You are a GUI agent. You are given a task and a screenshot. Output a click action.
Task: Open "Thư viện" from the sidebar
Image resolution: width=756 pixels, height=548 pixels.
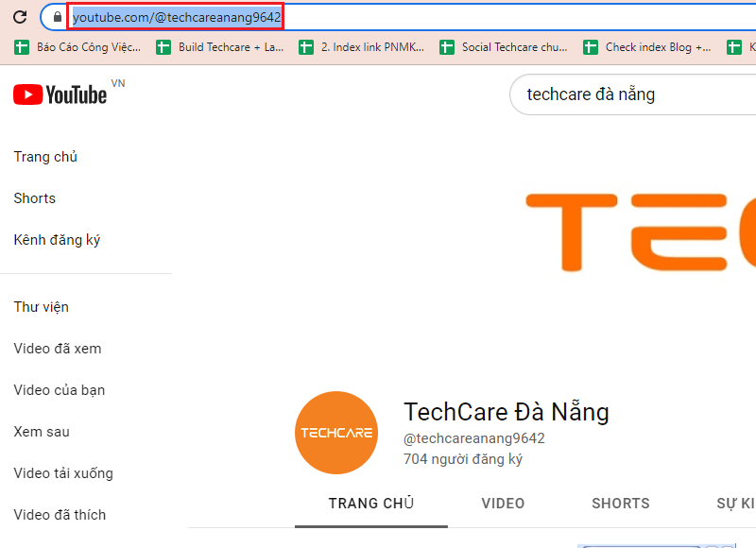click(x=42, y=307)
